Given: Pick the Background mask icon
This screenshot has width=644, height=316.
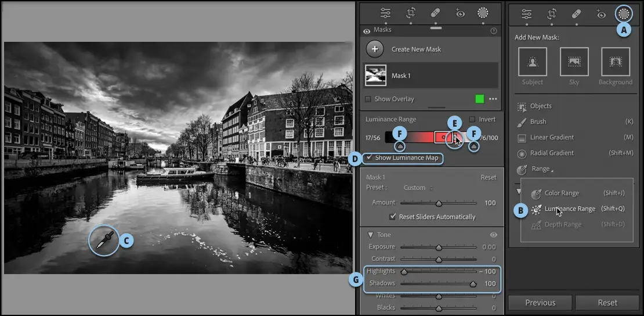Looking at the screenshot, I should (x=616, y=62).
